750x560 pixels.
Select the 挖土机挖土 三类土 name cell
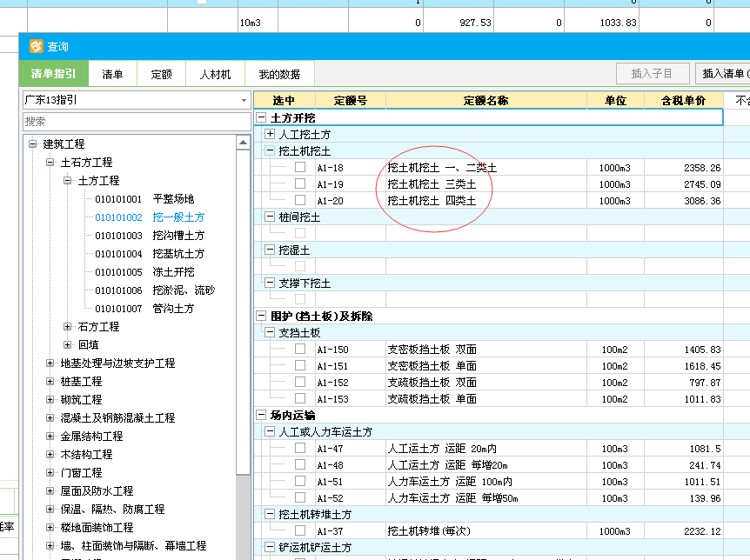486,184
